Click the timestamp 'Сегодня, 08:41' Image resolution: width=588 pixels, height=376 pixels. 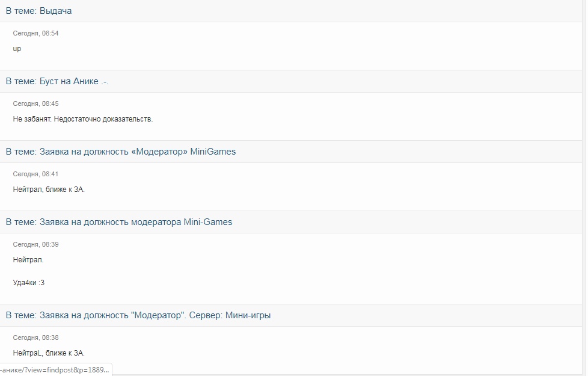(x=35, y=174)
